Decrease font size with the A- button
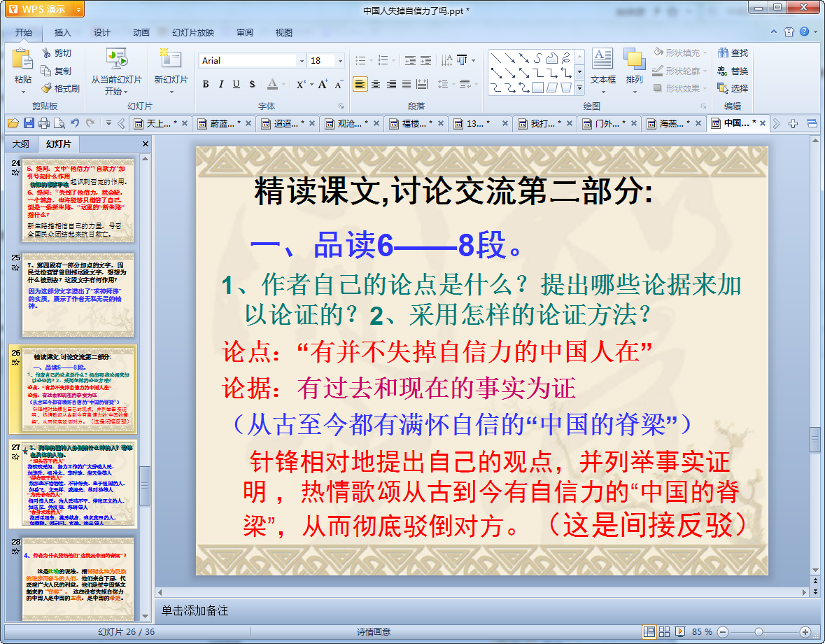Viewport: 825px width, 644px height. coord(339,84)
